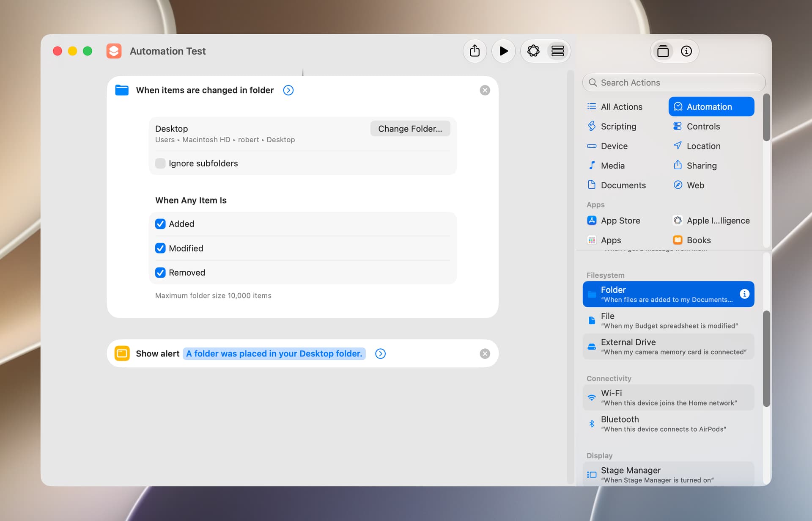Image resolution: width=812 pixels, height=521 pixels.
Task: Click the Share icon in the toolbar
Action: pyautogui.click(x=475, y=51)
